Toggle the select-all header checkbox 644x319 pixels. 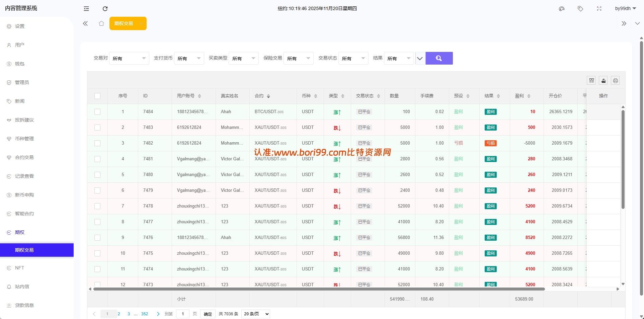tap(97, 96)
